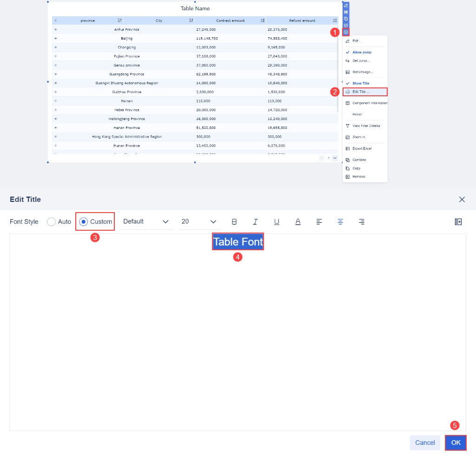Expand the Anhui Province row
Image resolution: width=476 pixels, height=454 pixels.
[55, 29]
